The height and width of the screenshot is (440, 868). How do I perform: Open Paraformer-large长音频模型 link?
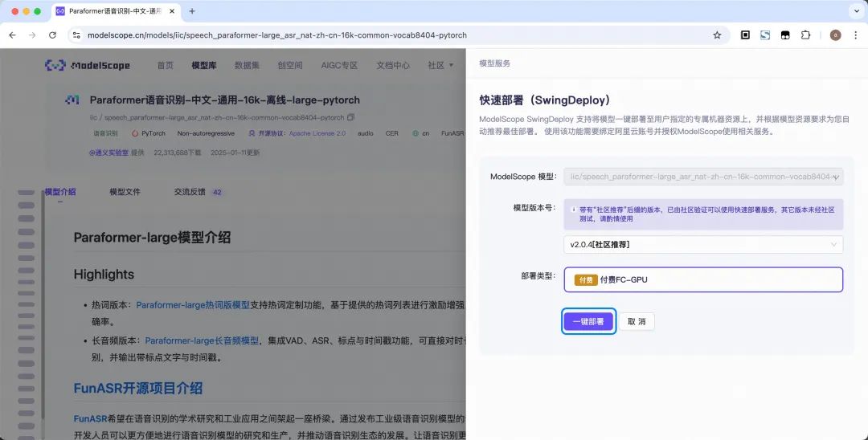[202, 340]
